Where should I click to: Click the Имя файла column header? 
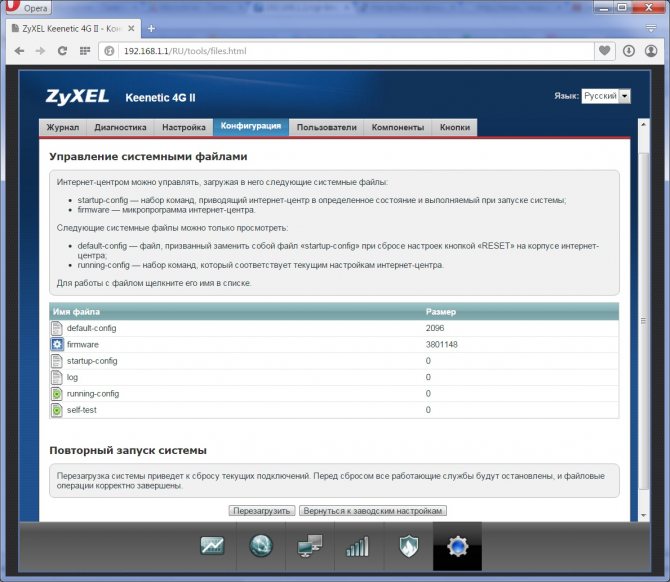tap(76, 312)
